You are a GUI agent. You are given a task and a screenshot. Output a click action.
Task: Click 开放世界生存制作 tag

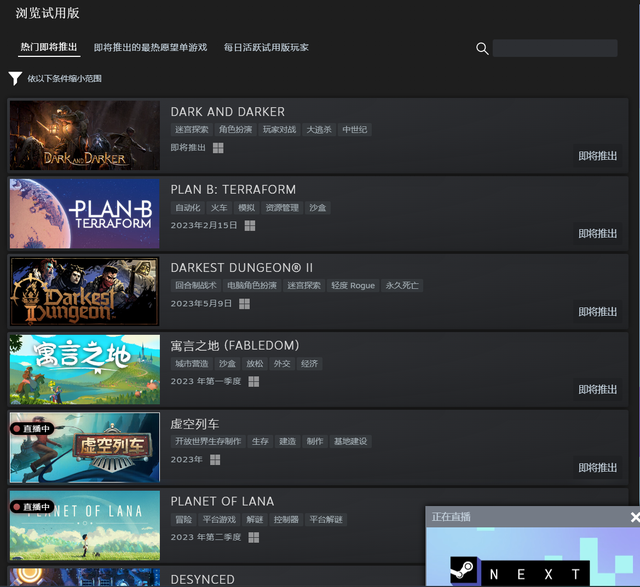point(208,441)
